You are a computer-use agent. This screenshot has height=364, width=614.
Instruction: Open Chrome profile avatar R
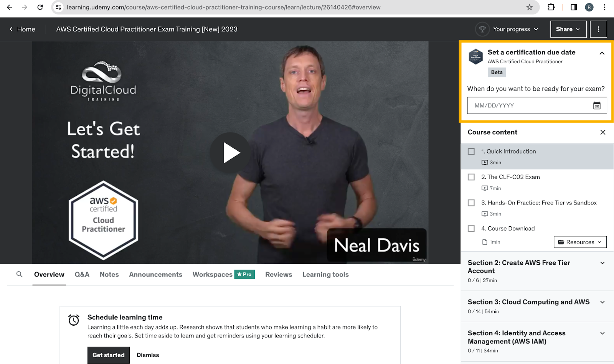pos(589,7)
